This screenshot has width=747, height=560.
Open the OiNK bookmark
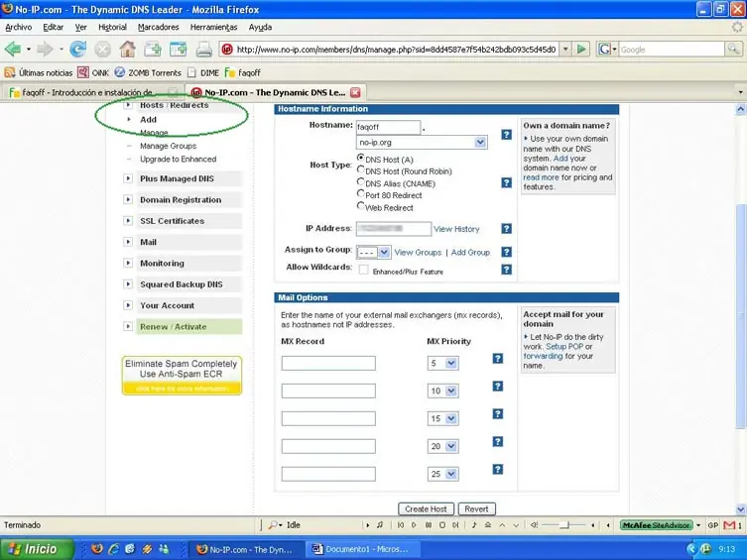[x=93, y=72]
